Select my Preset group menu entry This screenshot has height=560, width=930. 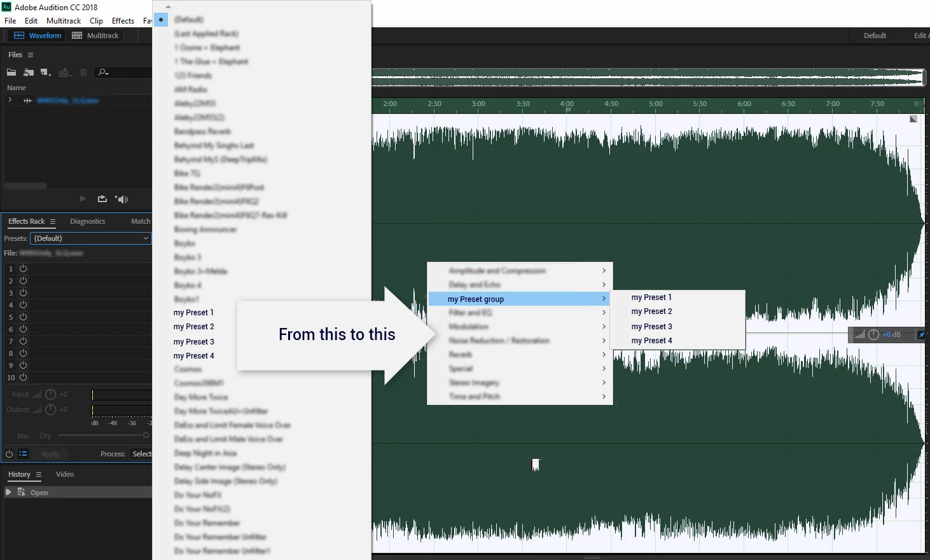tap(520, 299)
